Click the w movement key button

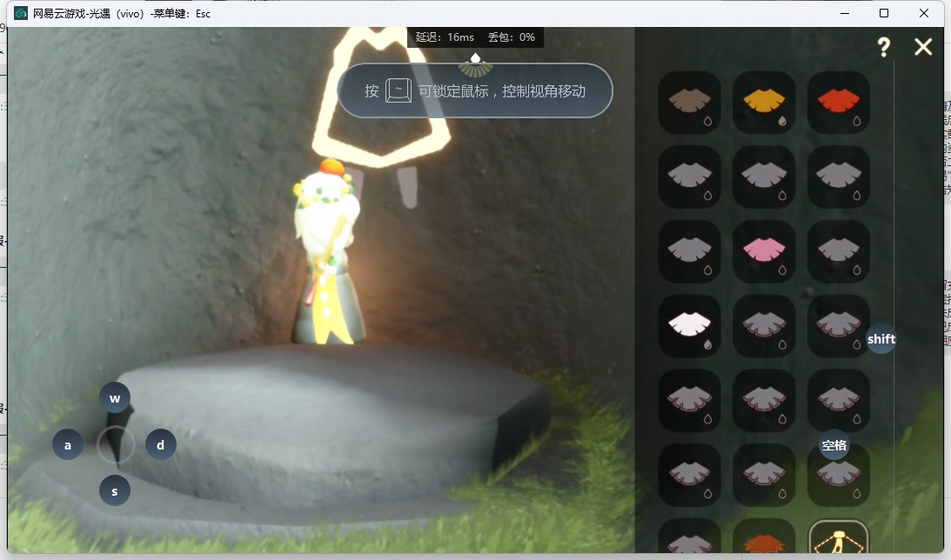[115, 398]
